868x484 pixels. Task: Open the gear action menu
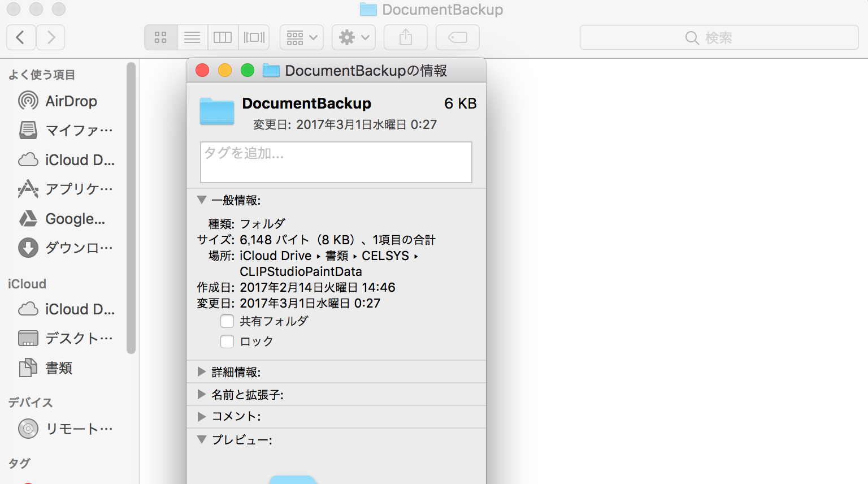354,38
